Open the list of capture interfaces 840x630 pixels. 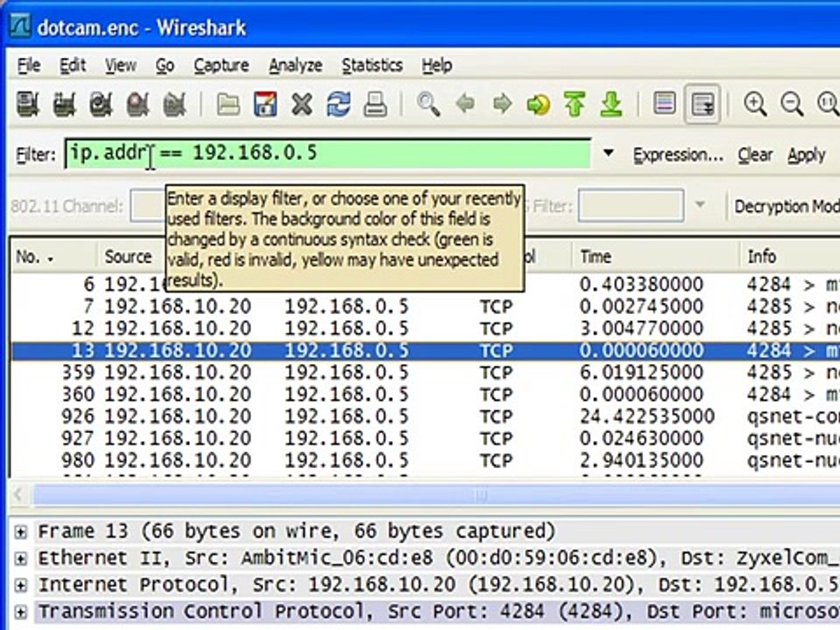pos(28,104)
